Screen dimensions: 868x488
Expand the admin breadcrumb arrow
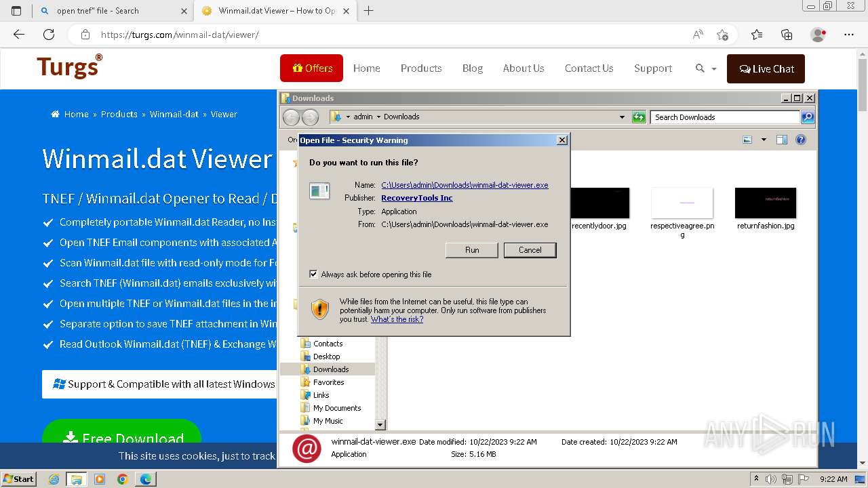(x=378, y=117)
